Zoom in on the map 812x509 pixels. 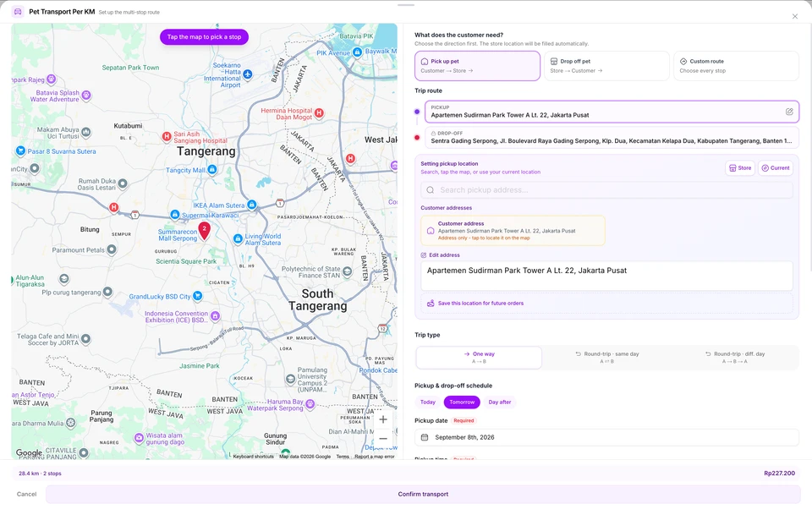click(x=383, y=419)
